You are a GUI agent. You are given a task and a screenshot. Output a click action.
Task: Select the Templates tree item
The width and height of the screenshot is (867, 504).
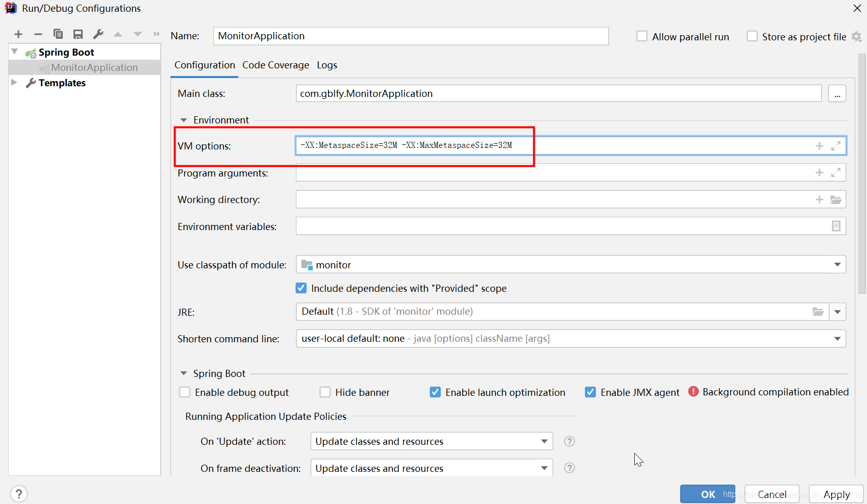click(62, 83)
